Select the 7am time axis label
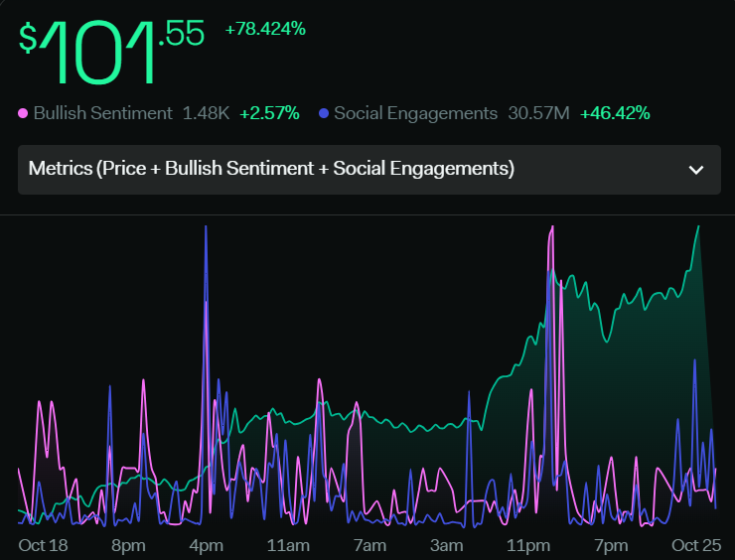The height and width of the screenshot is (560, 735). [369, 545]
